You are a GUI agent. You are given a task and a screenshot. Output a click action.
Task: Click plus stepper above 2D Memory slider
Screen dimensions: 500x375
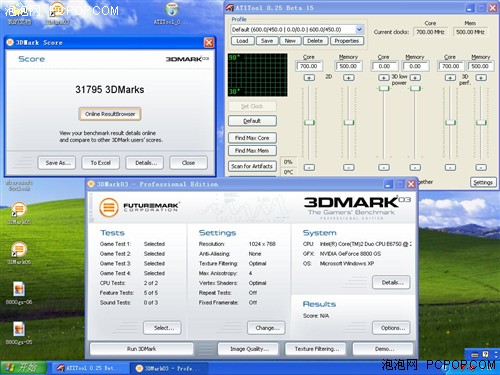click(x=348, y=78)
